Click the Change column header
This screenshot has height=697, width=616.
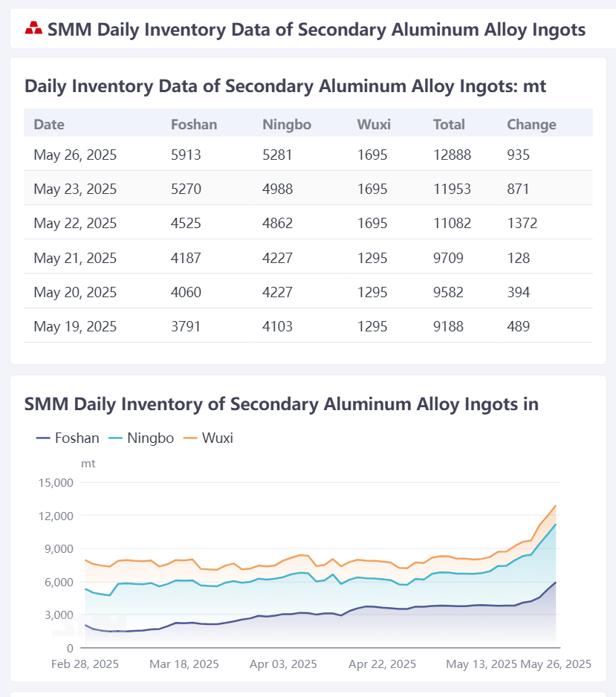(x=531, y=125)
